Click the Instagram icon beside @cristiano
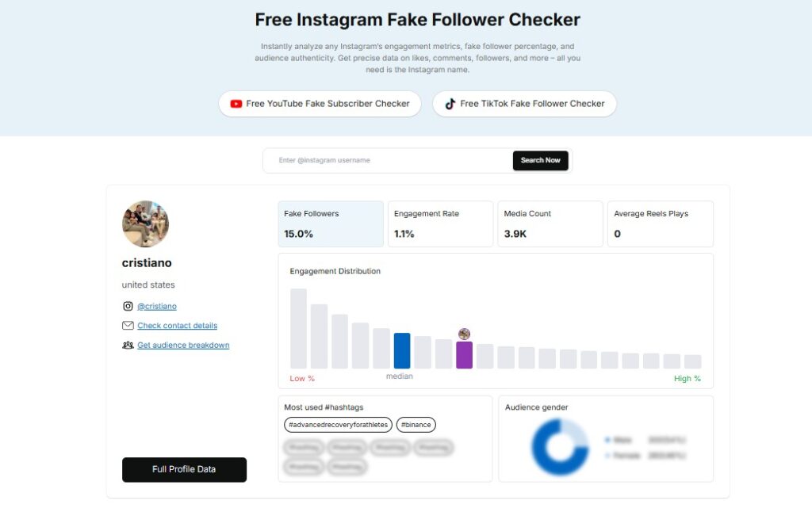This screenshot has height=508, width=812. pos(128,306)
